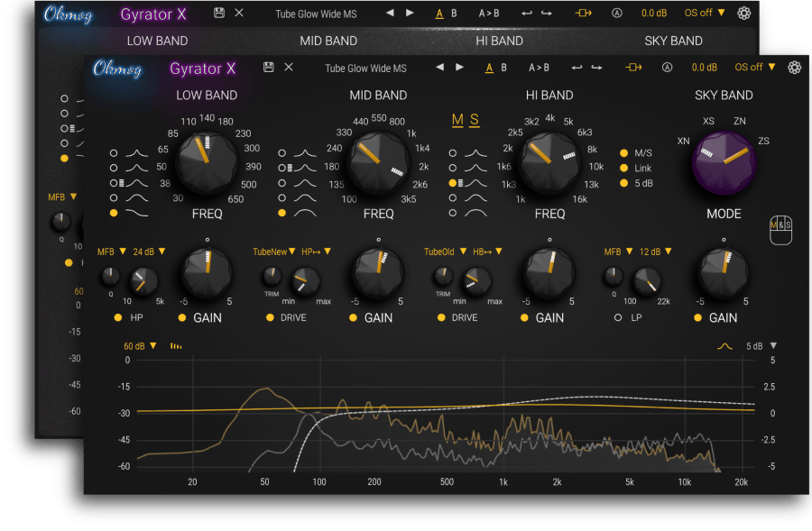Select the S channel tab
This screenshot has height=531, width=812.
click(474, 120)
